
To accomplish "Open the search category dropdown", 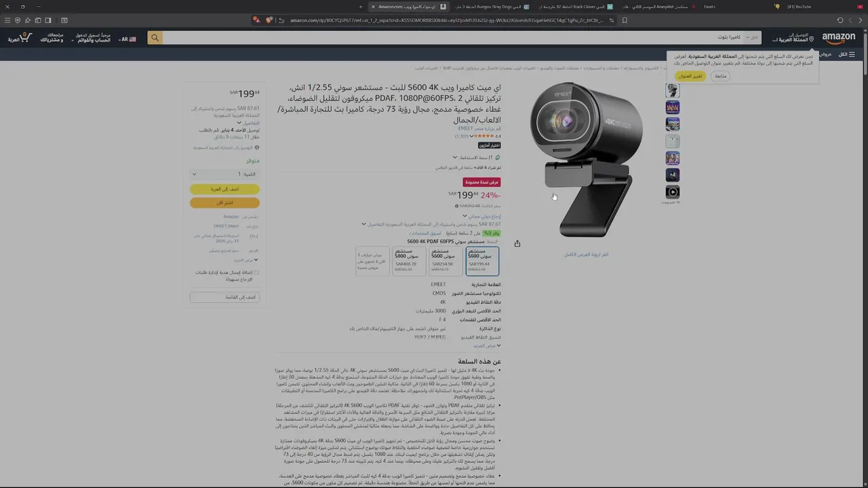I will coord(752,38).
